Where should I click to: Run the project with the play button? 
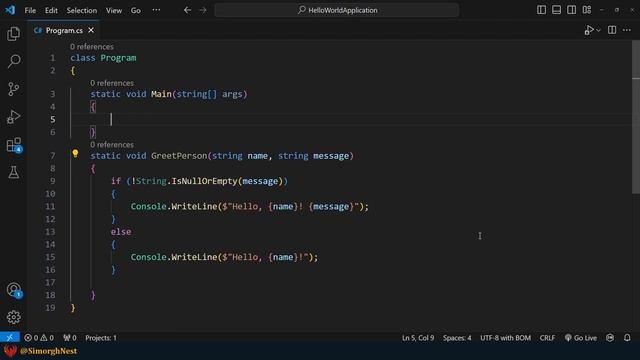(x=589, y=30)
